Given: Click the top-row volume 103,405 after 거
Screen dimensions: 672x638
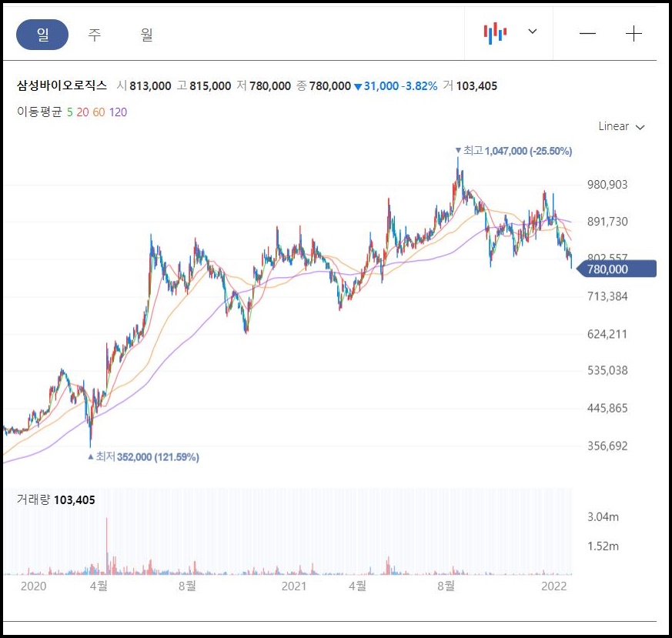Looking at the screenshot, I should point(476,86).
